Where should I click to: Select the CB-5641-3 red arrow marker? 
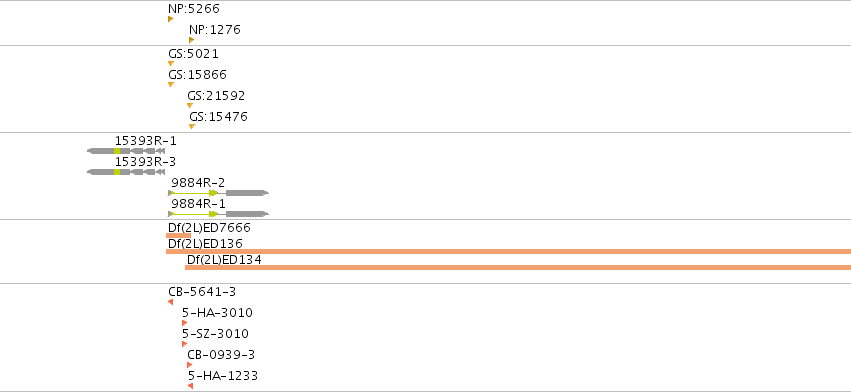[170, 302]
